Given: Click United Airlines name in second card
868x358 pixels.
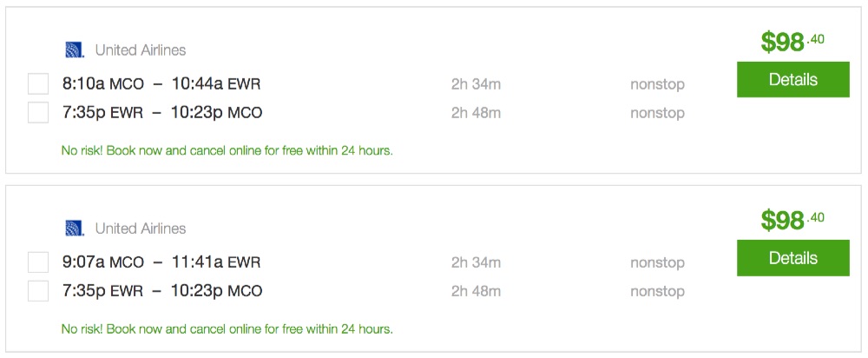Looking at the screenshot, I should 141,229.
